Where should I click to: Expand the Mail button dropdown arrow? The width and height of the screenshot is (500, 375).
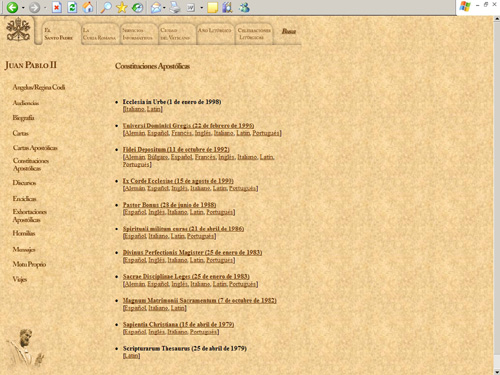[x=164, y=7]
